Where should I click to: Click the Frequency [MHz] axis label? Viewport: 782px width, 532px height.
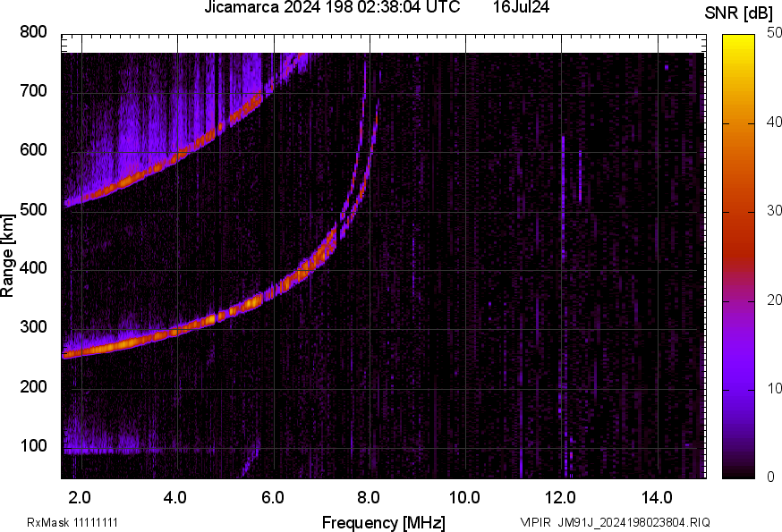tap(383, 522)
